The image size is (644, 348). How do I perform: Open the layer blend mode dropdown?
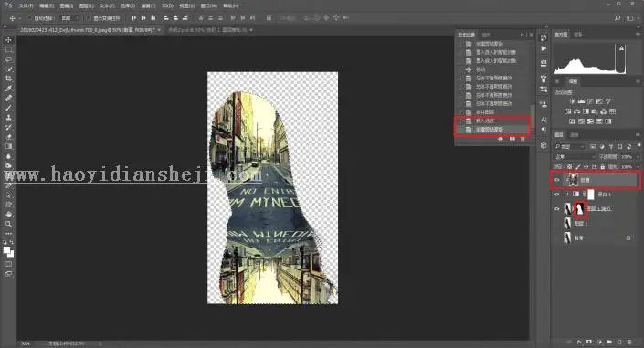tap(575, 156)
